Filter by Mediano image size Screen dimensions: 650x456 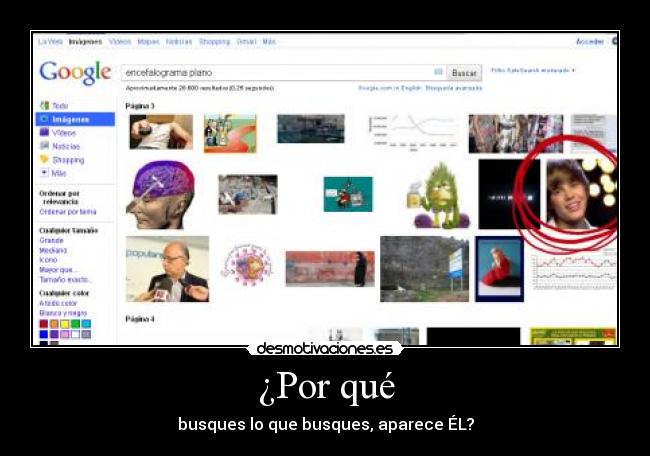(53, 250)
